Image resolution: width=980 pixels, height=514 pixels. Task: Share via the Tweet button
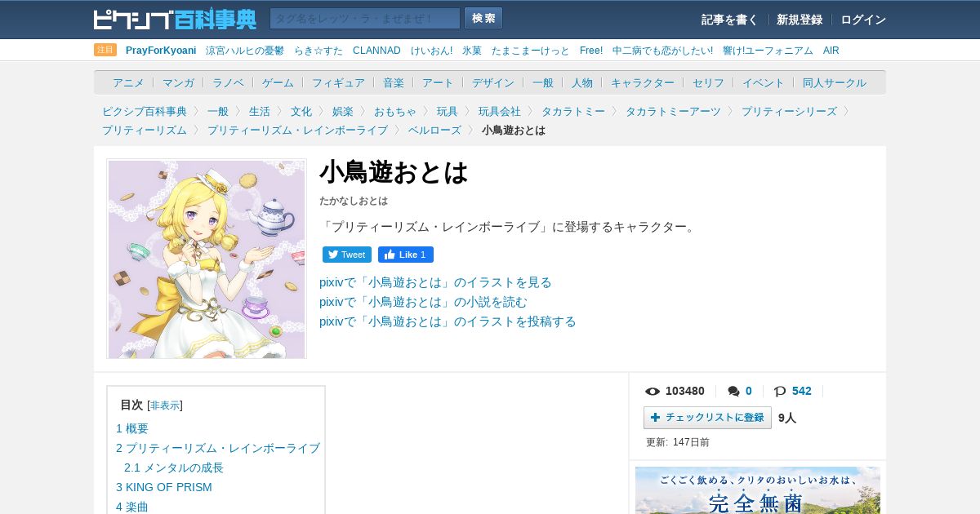[347, 255]
